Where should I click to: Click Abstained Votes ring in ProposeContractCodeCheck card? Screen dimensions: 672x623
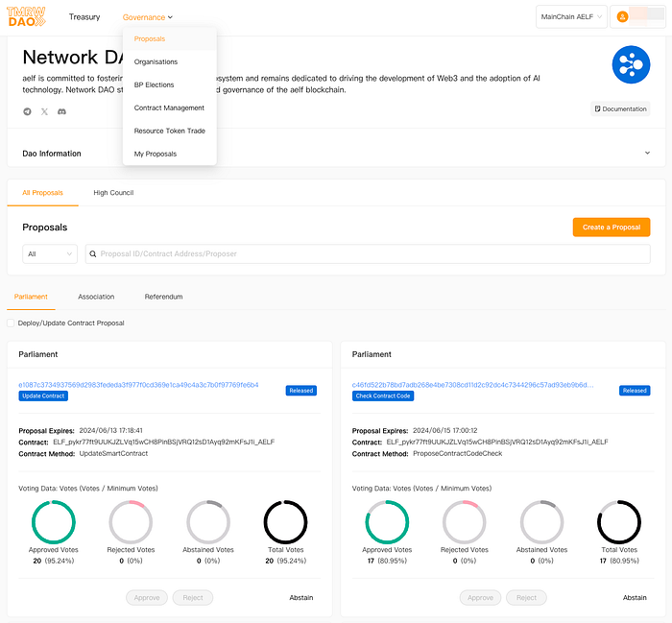(541, 522)
